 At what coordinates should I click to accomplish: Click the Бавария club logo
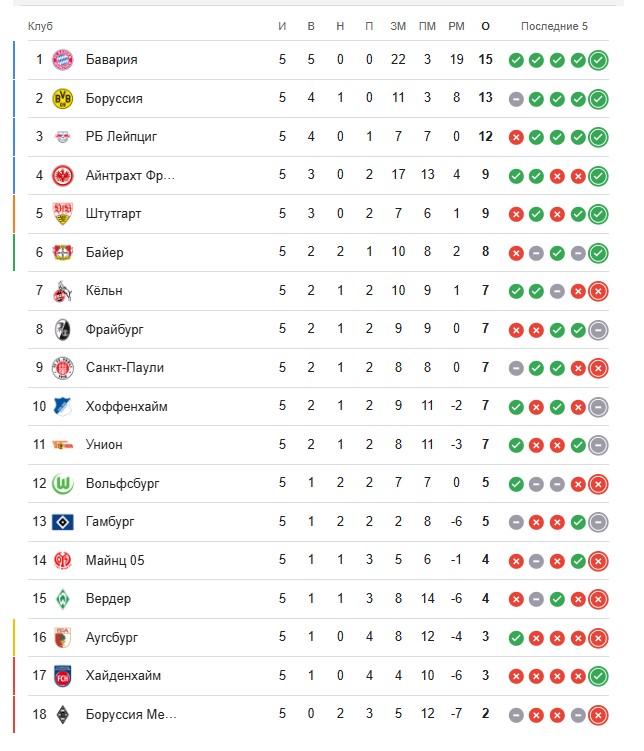pyautogui.click(x=63, y=60)
